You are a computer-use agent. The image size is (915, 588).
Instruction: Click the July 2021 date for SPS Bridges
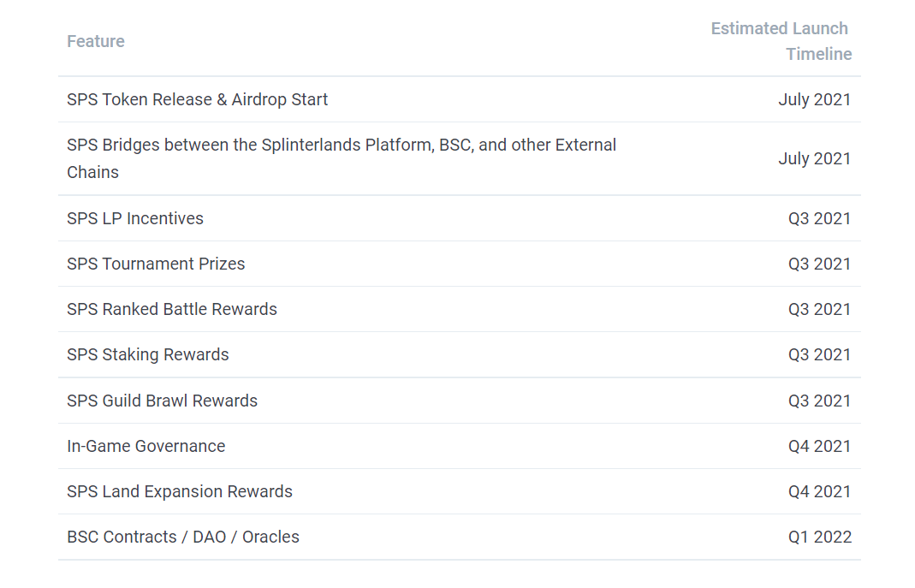(815, 158)
